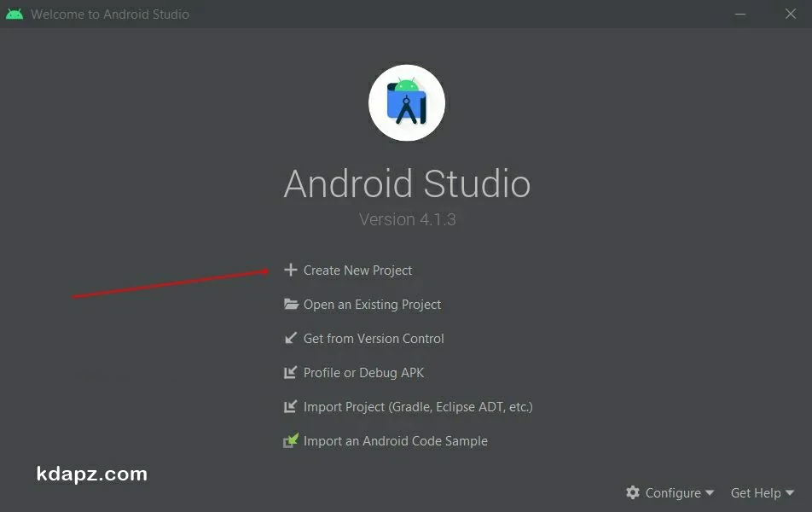Choose the Get from Version Control label
The height and width of the screenshot is (512, 812).
(374, 339)
